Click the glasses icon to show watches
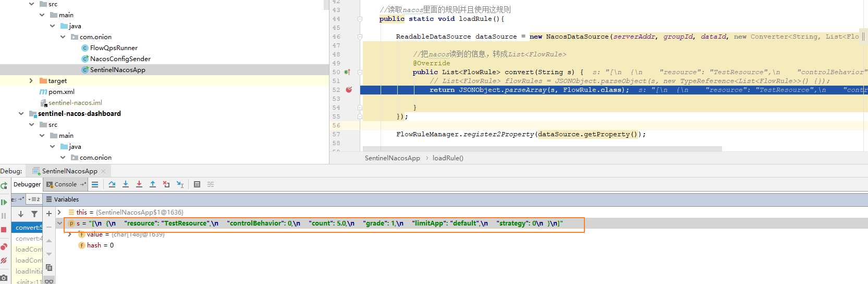The width and height of the screenshot is (868, 284). 49,281
